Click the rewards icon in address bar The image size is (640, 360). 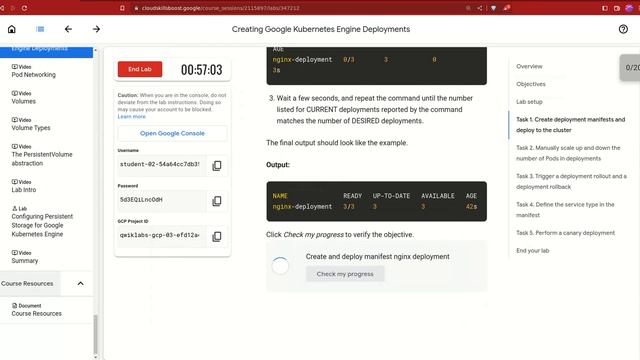507,8
